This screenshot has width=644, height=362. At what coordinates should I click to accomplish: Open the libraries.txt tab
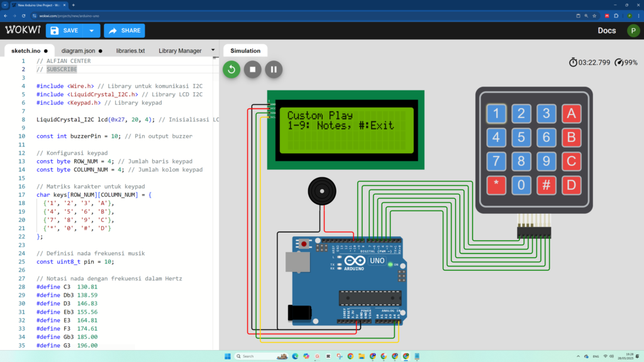[130, 51]
